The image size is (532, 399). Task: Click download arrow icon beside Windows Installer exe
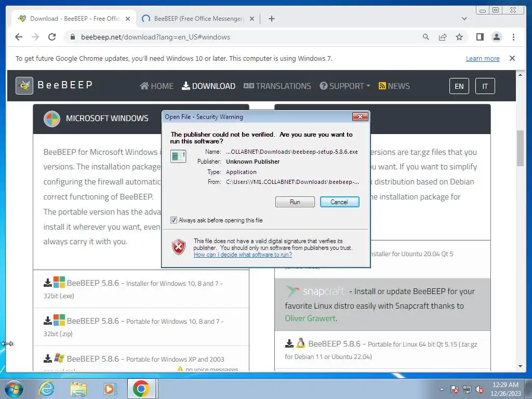click(48, 283)
